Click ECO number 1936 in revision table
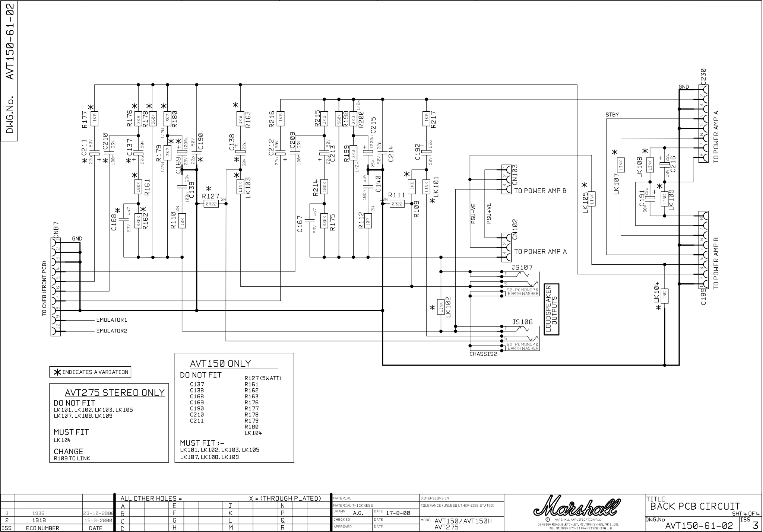The height and width of the screenshot is (532, 763). pyautogui.click(x=38, y=513)
